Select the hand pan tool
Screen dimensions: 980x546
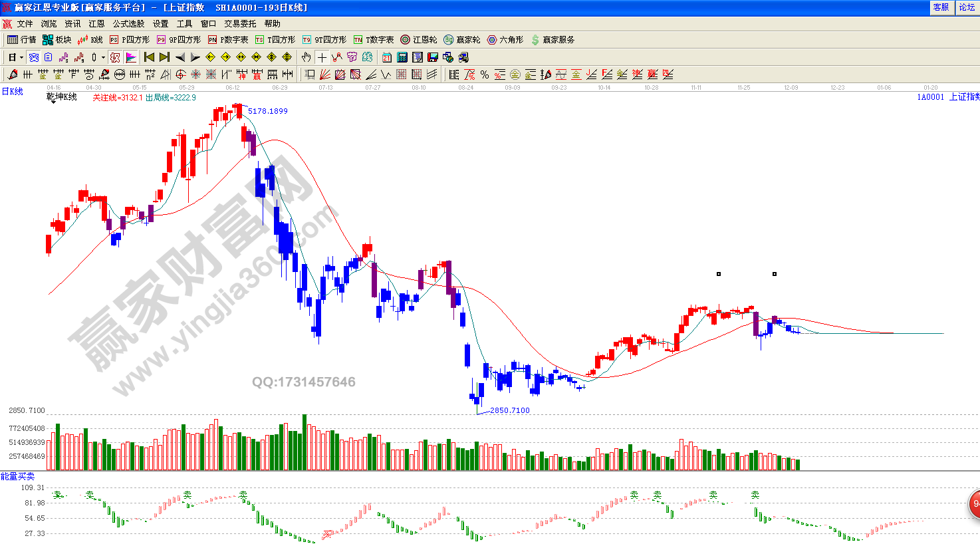[x=306, y=57]
